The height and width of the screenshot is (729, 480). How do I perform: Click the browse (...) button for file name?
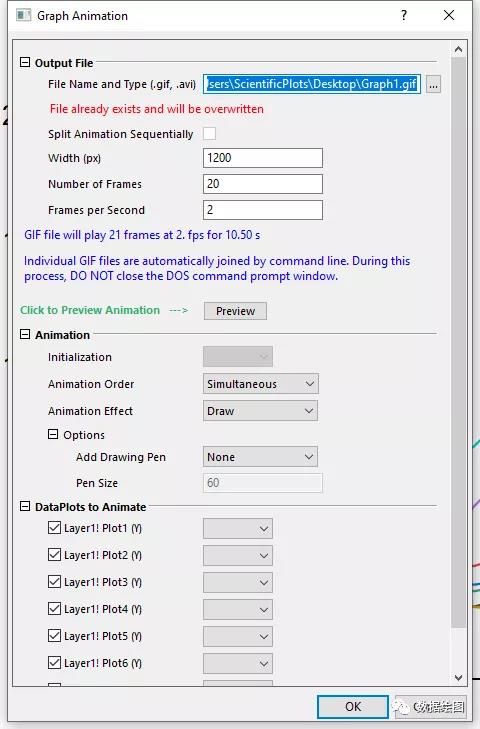pyautogui.click(x=433, y=85)
